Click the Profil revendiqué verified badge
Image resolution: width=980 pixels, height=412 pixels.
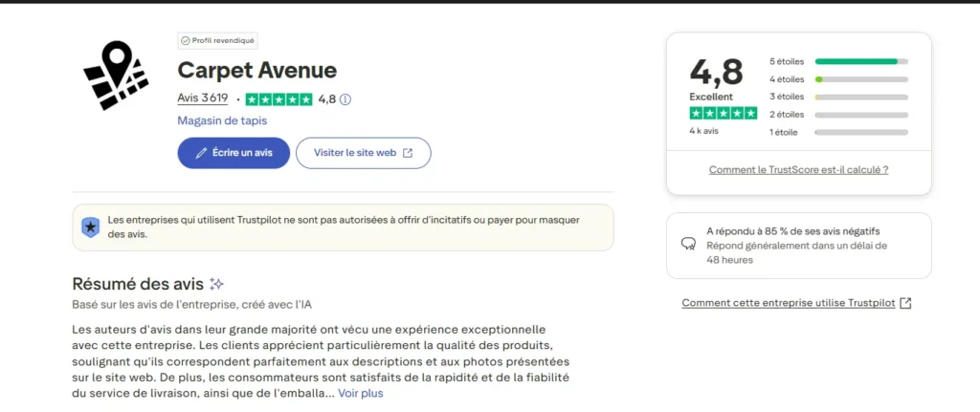click(x=218, y=40)
